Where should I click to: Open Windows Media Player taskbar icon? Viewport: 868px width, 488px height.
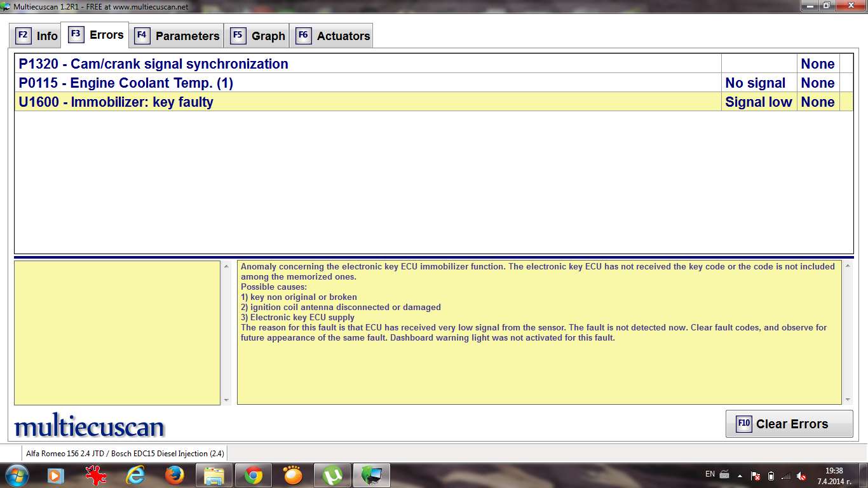tap(55, 475)
